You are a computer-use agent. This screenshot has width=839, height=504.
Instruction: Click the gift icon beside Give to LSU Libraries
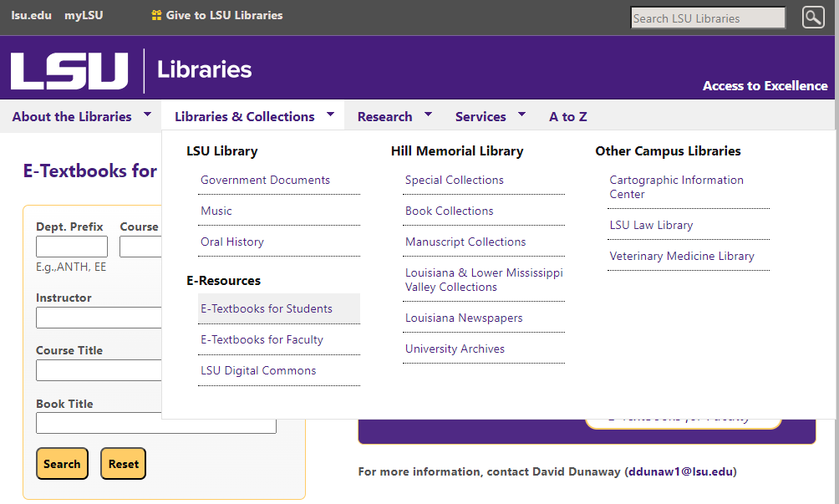(x=156, y=16)
